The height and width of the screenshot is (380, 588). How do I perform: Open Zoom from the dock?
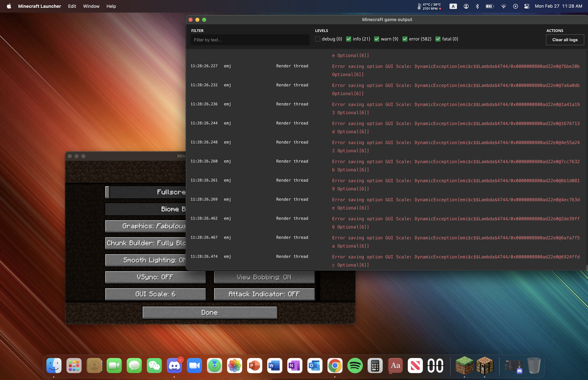(194, 365)
